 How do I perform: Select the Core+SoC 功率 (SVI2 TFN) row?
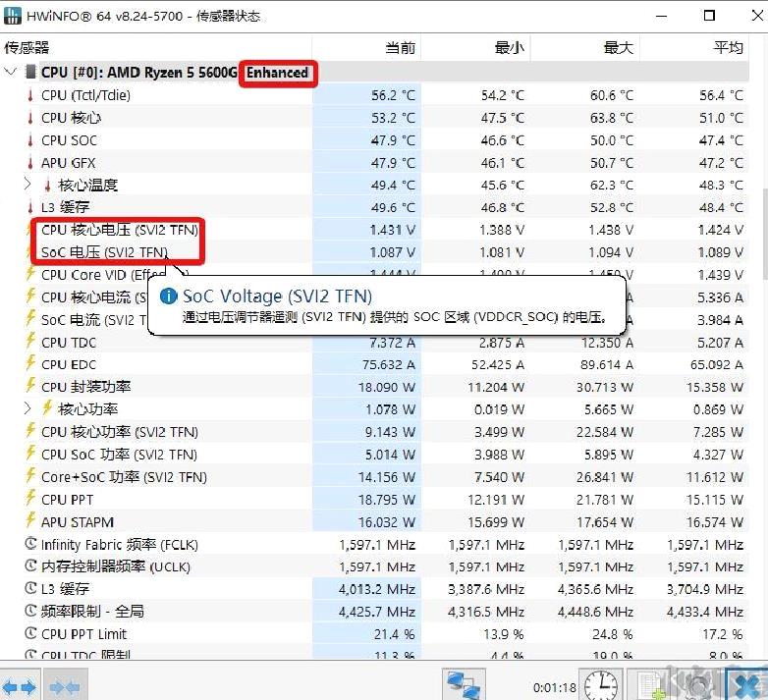(375, 477)
